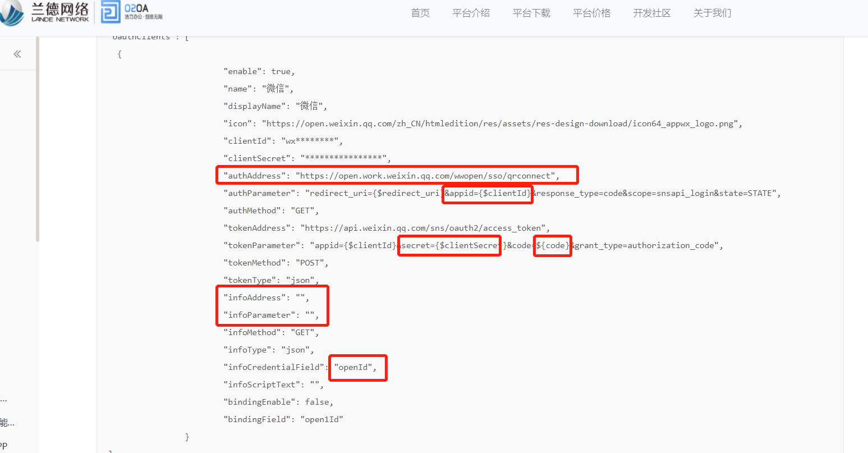
Task: Click the "authMethod": "GET" line
Action: [x=272, y=211]
